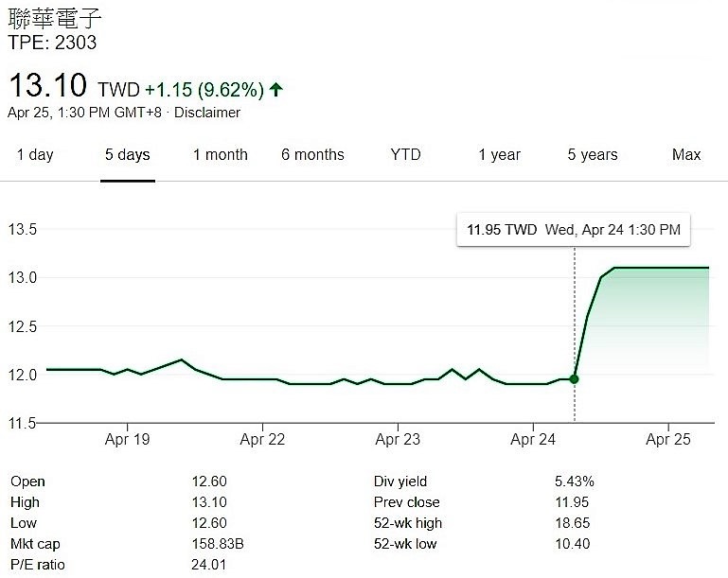Click the 13.10 current price
Screen dimensions: 728x578
tap(48, 85)
